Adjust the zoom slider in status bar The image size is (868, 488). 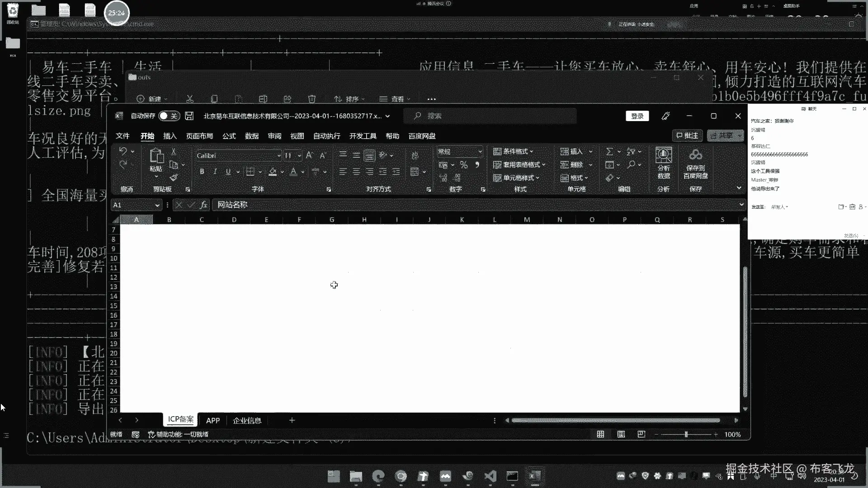[x=686, y=434]
